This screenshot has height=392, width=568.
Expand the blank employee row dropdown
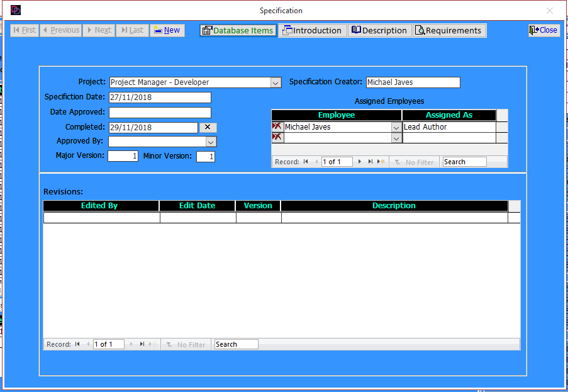396,138
